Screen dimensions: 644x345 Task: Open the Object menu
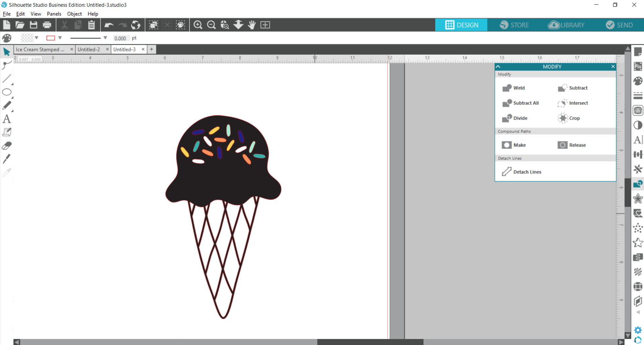[74, 14]
